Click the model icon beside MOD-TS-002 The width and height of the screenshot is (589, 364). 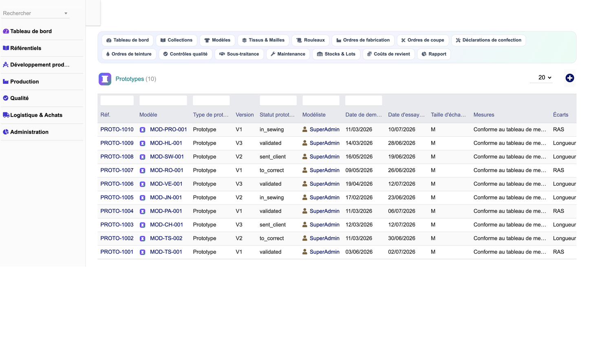(143, 239)
